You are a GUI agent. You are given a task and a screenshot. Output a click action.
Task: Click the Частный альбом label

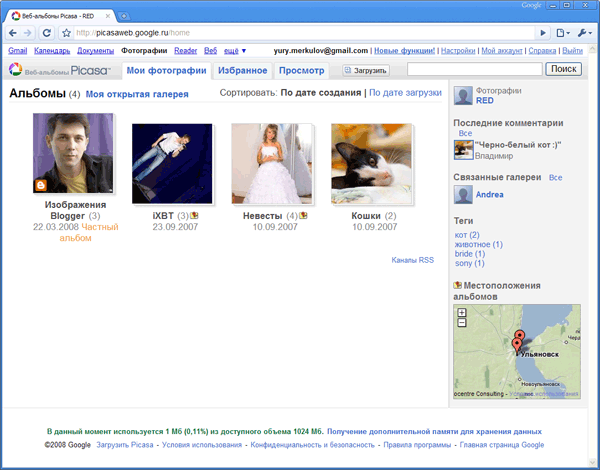(x=89, y=232)
